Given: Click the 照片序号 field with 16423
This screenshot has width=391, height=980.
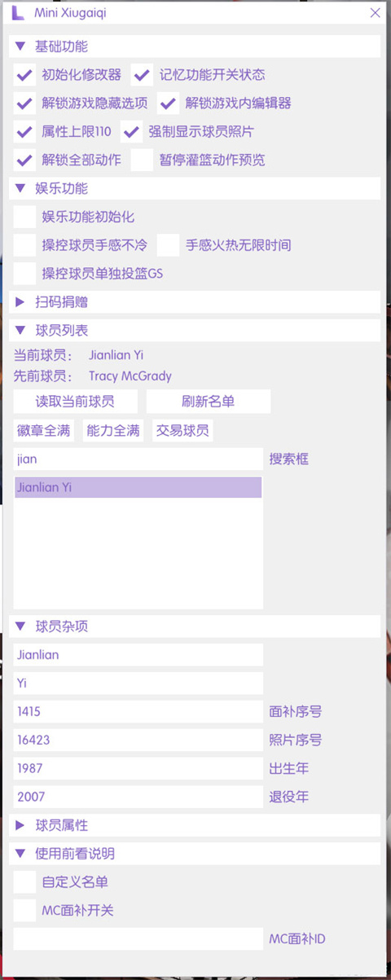Looking at the screenshot, I should coord(138,740).
